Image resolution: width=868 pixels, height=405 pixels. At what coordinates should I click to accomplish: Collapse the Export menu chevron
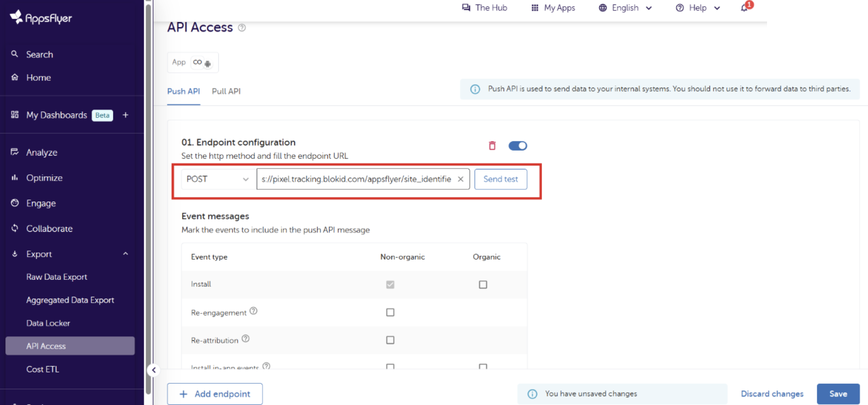point(125,254)
